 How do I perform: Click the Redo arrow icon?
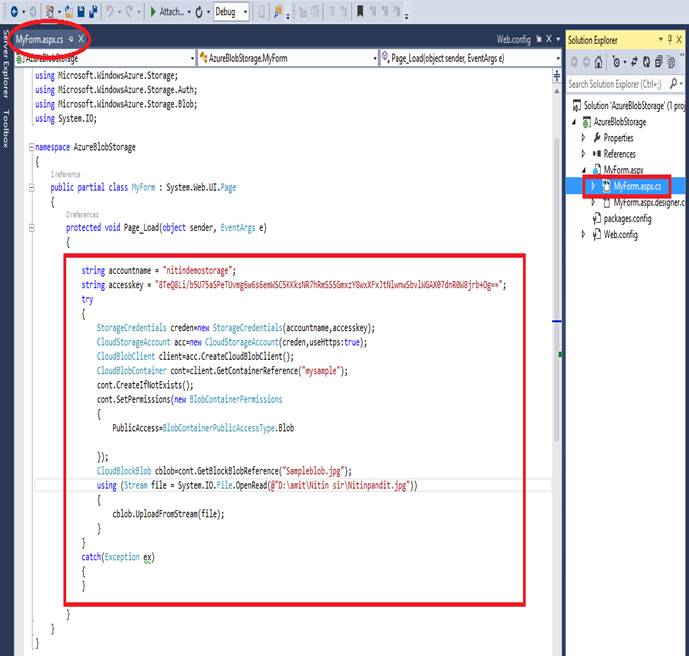[x=129, y=12]
